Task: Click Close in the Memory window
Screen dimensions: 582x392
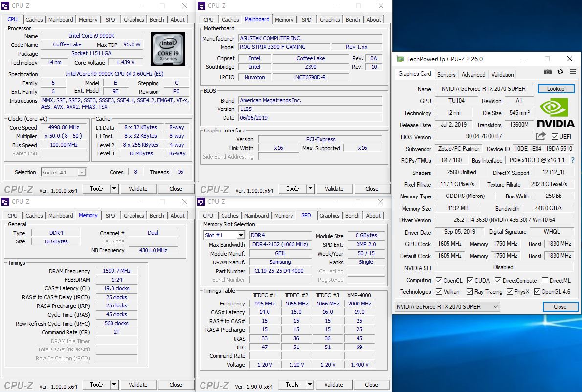Action: tap(176, 385)
